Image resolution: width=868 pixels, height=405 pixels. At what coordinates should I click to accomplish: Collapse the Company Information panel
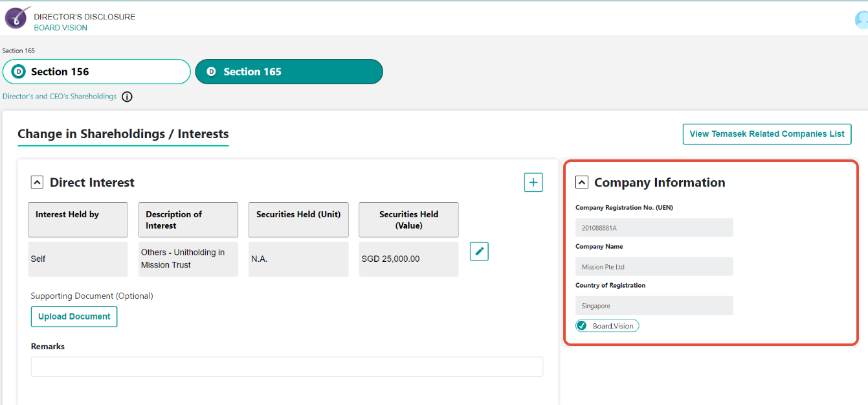tap(582, 183)
